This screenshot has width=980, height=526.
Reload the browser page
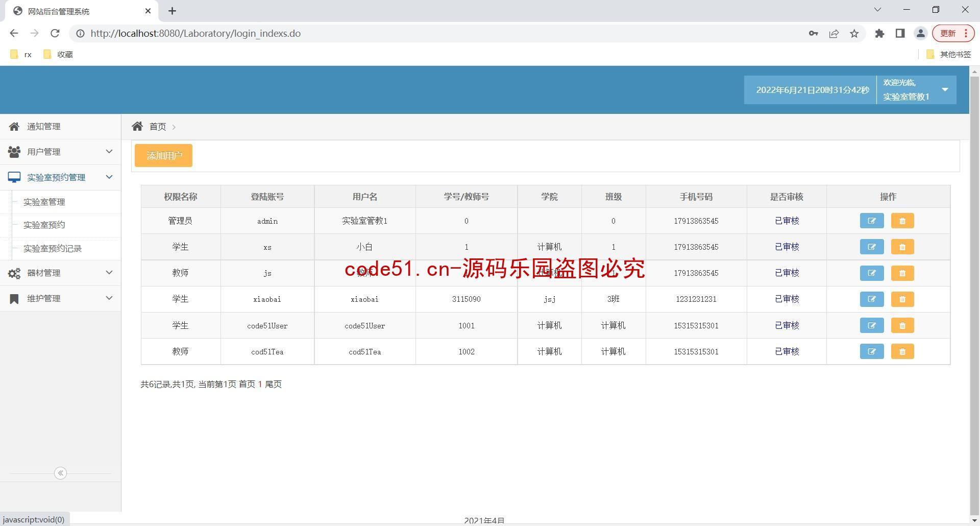[x=55, y=33]
